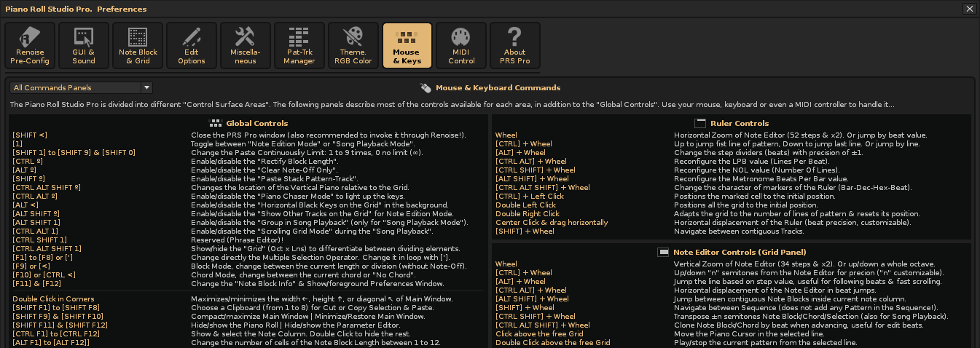Click 'Horizontal Zoom of Note Editor' description
980x348 pixels.
point(800,135)
